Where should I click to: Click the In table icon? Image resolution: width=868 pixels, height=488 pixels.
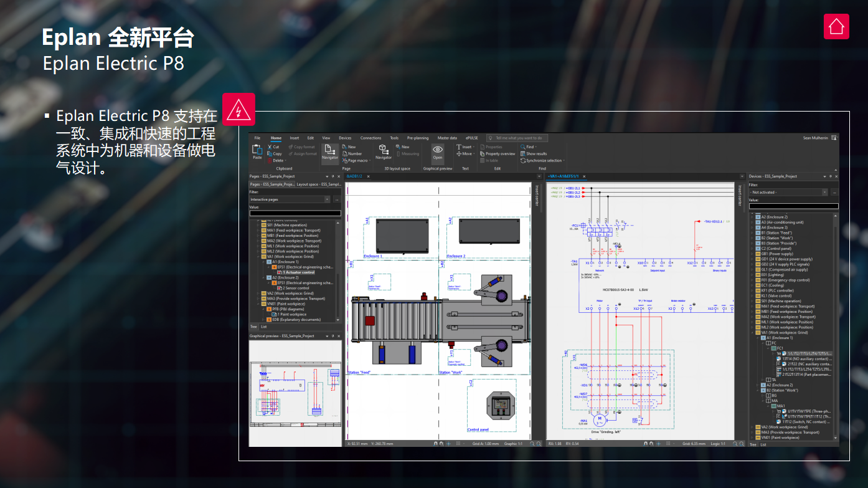pos(482,160)
